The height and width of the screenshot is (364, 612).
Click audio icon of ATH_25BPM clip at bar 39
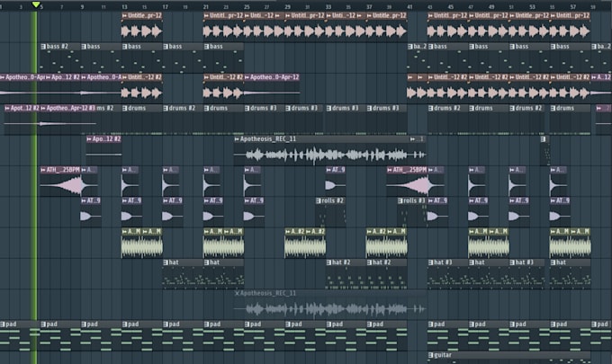(x=390, y=170)
